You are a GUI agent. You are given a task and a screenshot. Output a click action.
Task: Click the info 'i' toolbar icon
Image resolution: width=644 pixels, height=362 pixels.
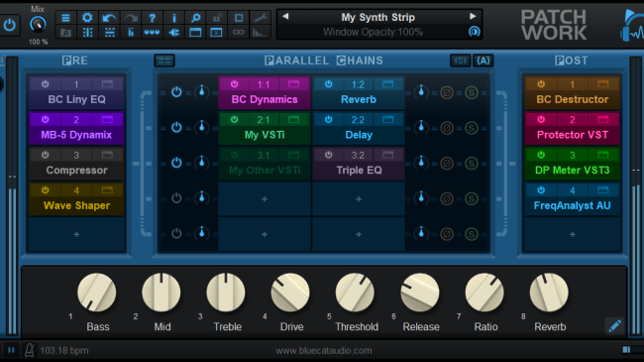[173, 18]
